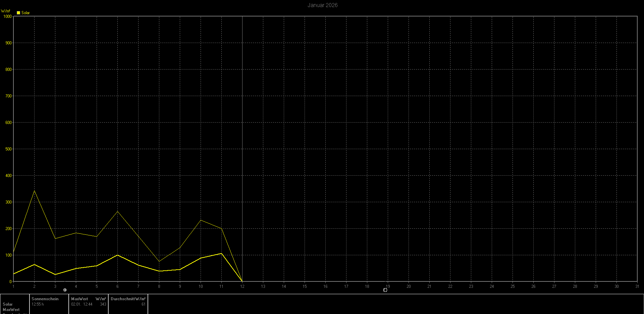
Task: Click the yellow Solar legend color square
Action: (x=18, y=13)
